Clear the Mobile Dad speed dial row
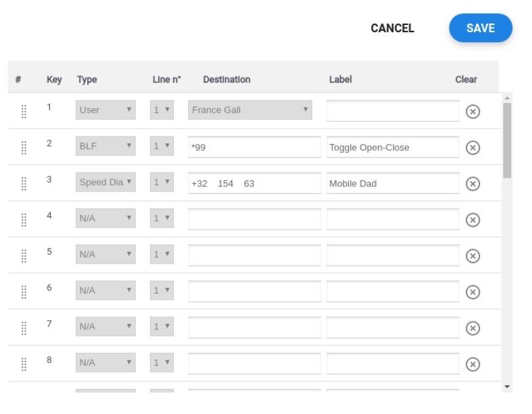 pyautogui.click(x=472, y=184)
